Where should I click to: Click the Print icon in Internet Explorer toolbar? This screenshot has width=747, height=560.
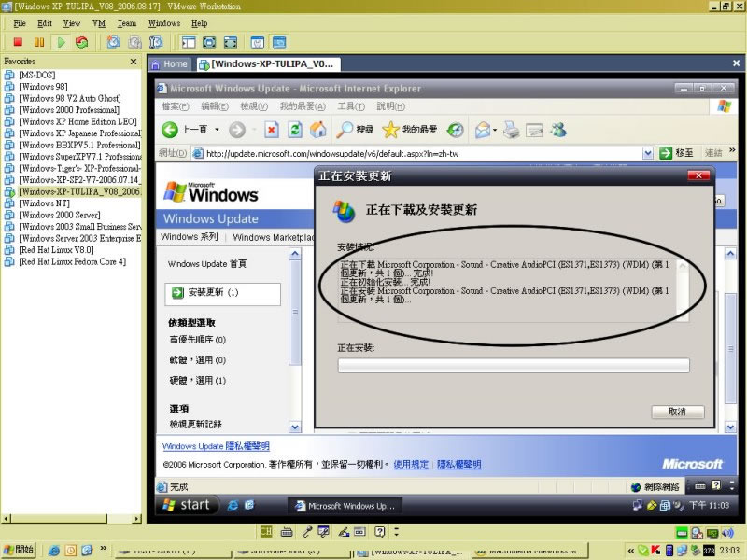pyautogui.click(x=511, y=130)
